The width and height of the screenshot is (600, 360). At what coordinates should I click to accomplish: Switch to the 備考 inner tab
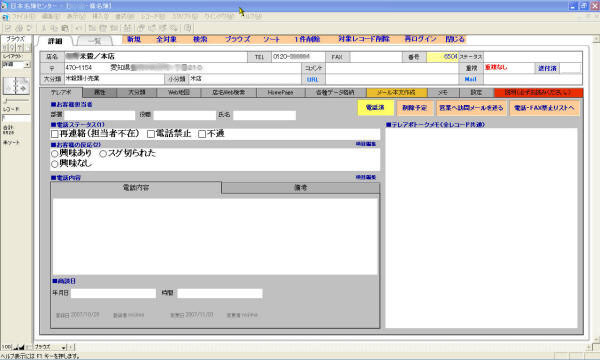[x=301, y=188]
